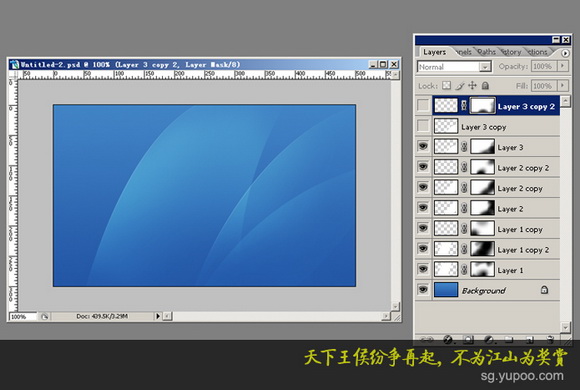The height and width of the screenshot is (390, 580).
Task: Select the Layer 2 copy mask thumbnail
Action: [482, 188]
